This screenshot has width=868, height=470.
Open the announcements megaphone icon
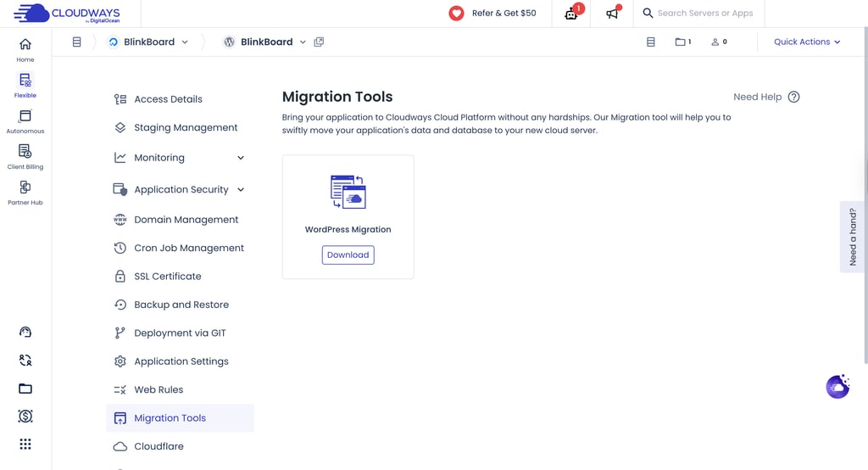click(612, 14)
